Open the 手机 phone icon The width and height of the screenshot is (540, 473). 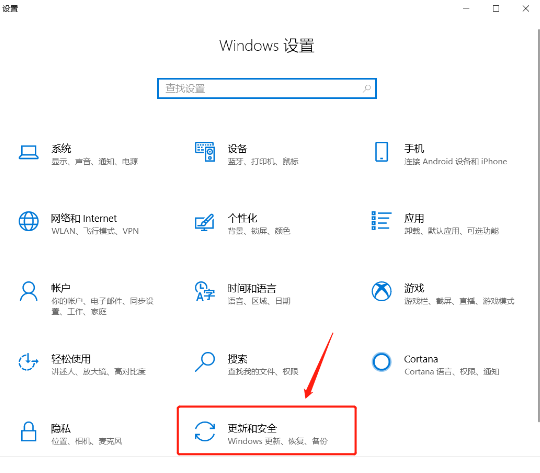[381, 152]
